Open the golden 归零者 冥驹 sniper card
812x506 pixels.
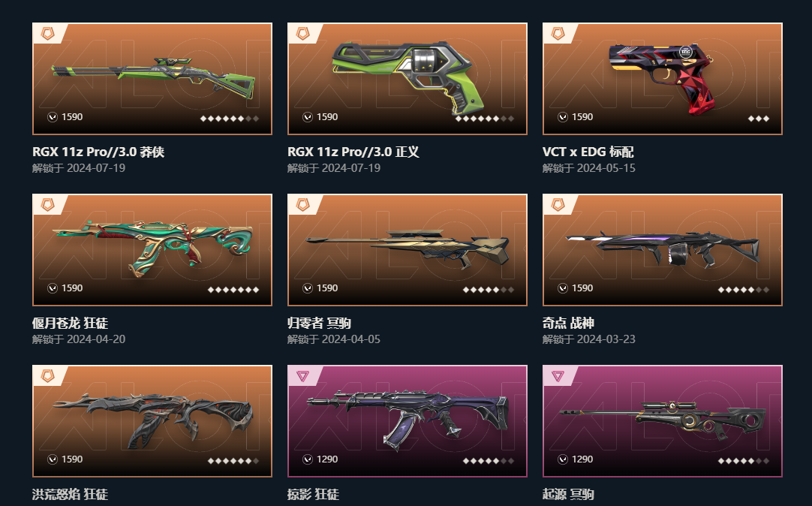408,250
